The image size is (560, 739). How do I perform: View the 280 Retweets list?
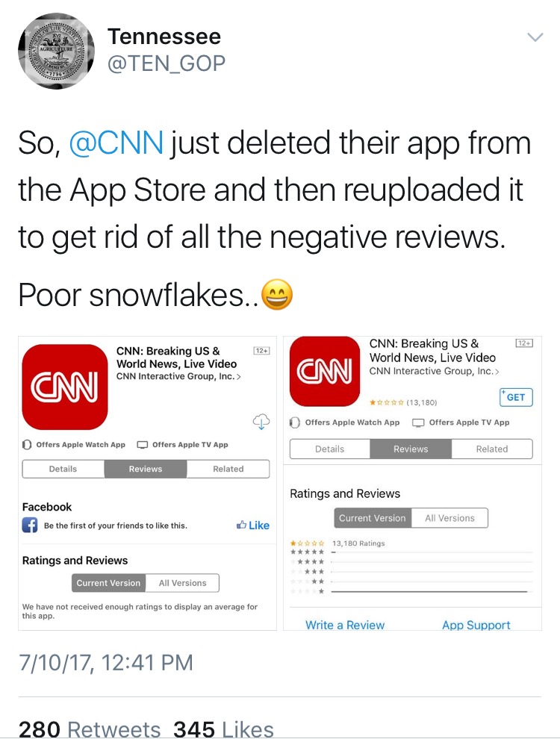point(90,729)
